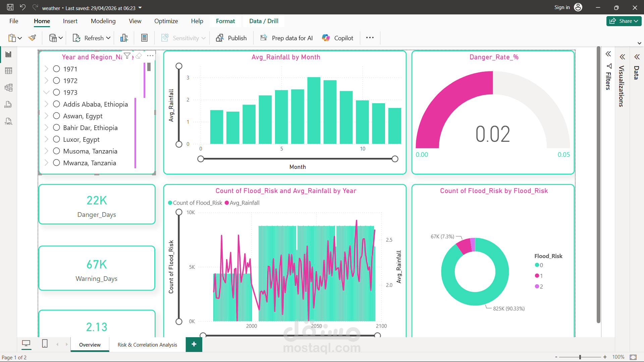Switch to Report view icon
Viewport: 644px width, 362px height.
[9, 54]
